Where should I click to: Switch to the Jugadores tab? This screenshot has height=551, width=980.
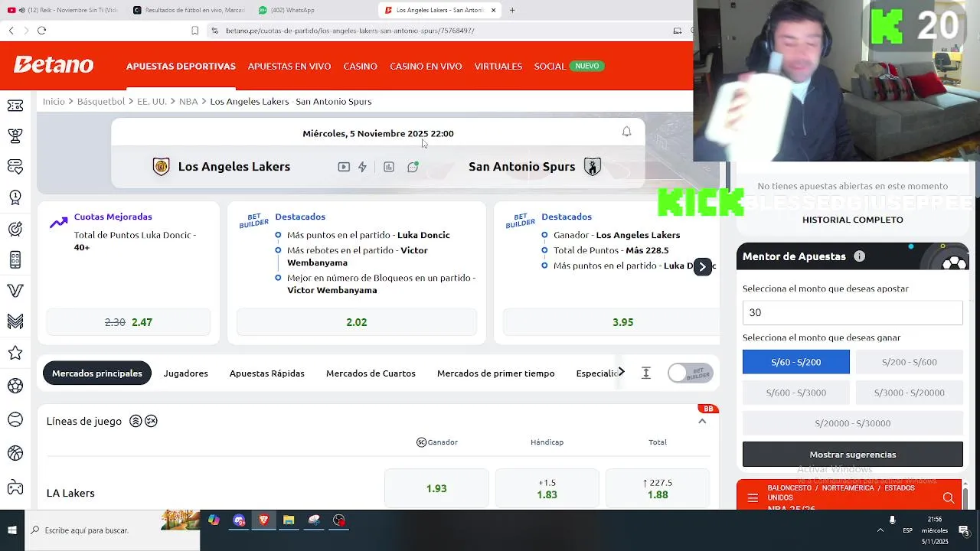point(185,373)
